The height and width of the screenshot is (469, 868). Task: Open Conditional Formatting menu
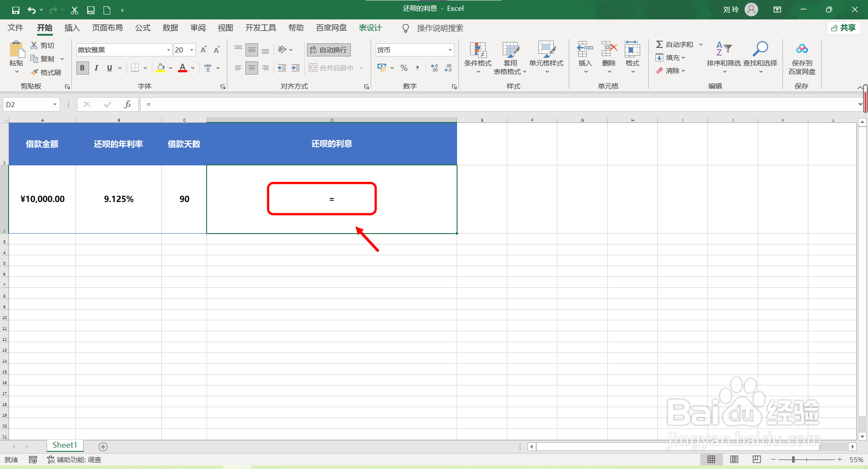[478, 58]
